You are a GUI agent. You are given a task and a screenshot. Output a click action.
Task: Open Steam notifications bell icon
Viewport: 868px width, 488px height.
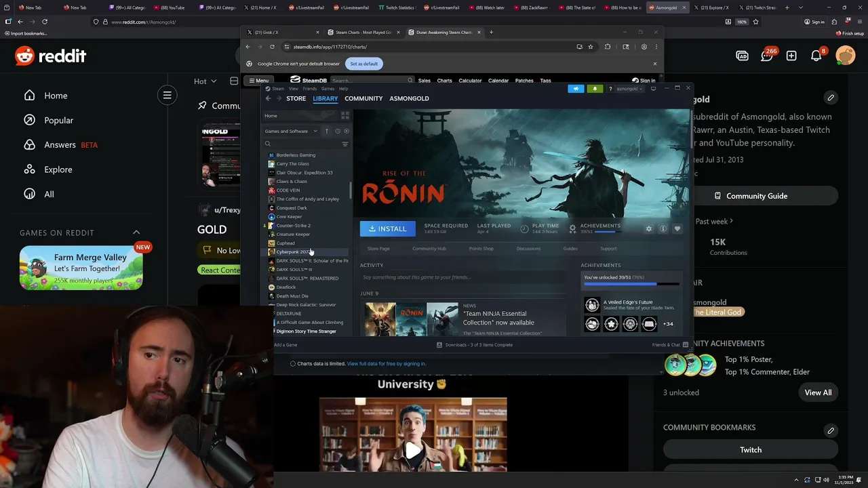tap(595, 89)
